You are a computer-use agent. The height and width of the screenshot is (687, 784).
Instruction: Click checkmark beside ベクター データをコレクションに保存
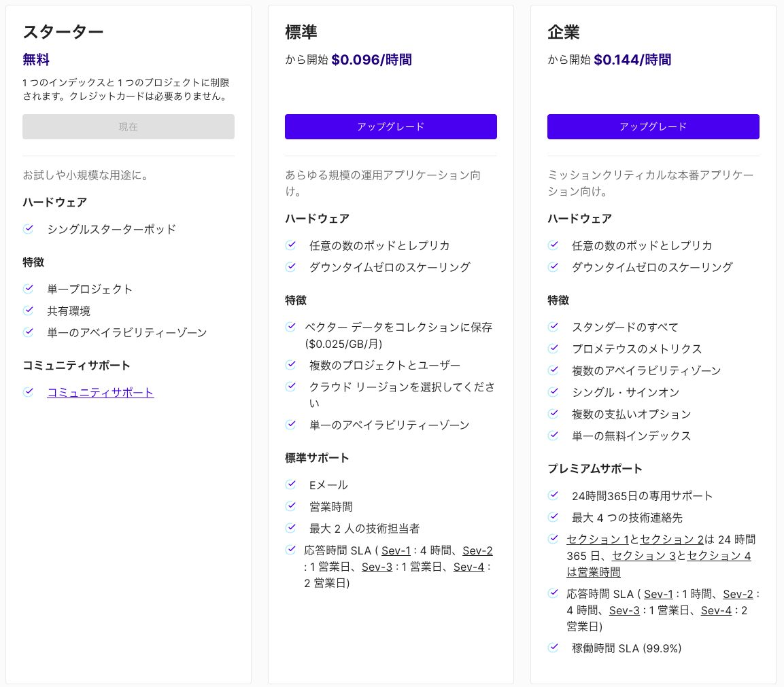[291, 327]
